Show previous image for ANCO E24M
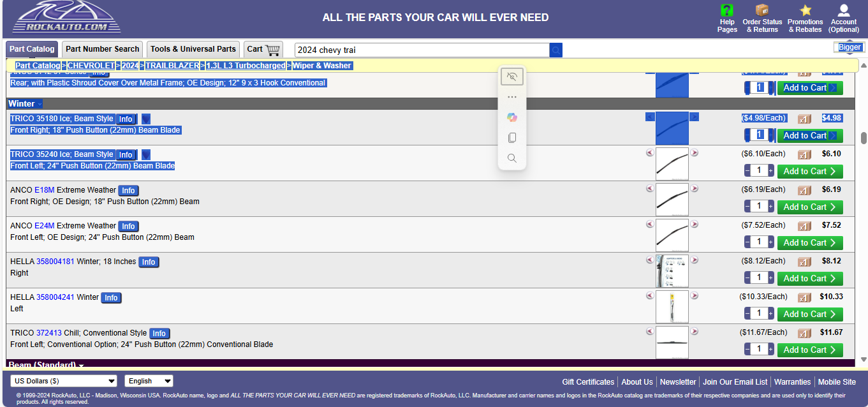The width and height of the screenshot is (868, 407). (650, 224)
